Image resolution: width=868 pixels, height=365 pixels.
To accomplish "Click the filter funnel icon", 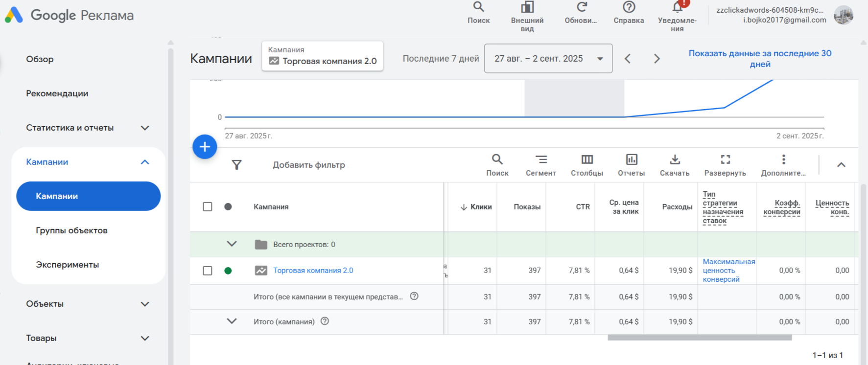I will coord(236,165).
